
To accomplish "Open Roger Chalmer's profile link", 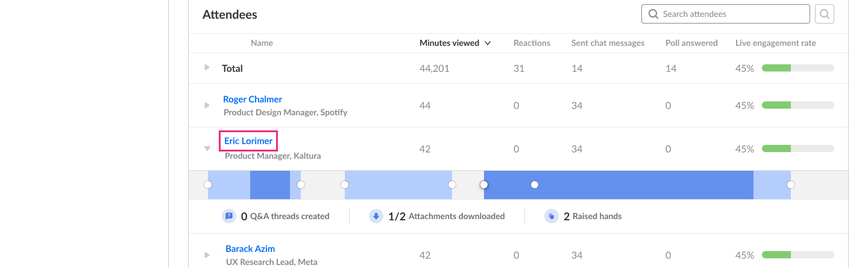I will pos(253,99).
